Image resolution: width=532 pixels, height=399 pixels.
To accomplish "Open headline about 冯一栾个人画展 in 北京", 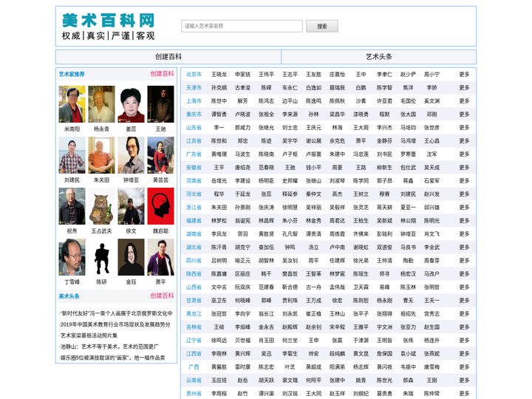I will [116, 313].
